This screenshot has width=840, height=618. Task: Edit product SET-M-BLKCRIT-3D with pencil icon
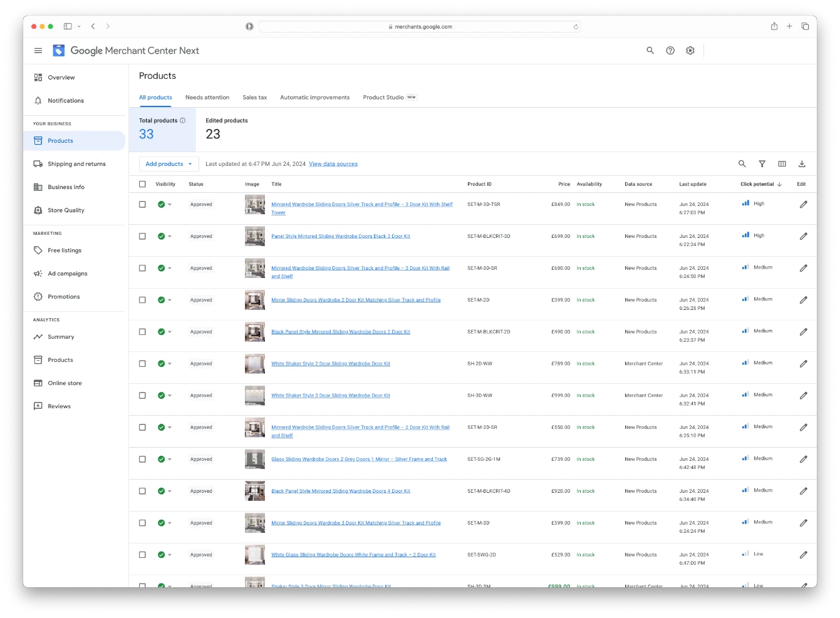(804, 237)
